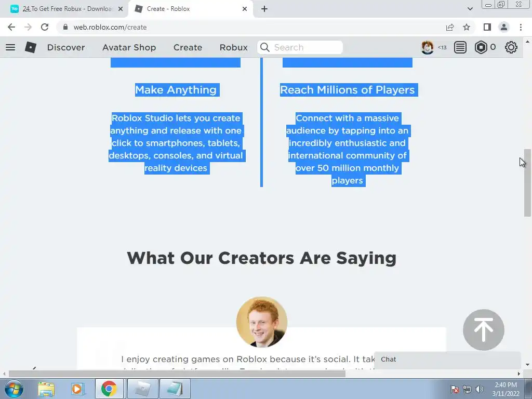Click the network tray icon
Screen dimensions: 532x399
pyautogui.click(x=467, y=389)
